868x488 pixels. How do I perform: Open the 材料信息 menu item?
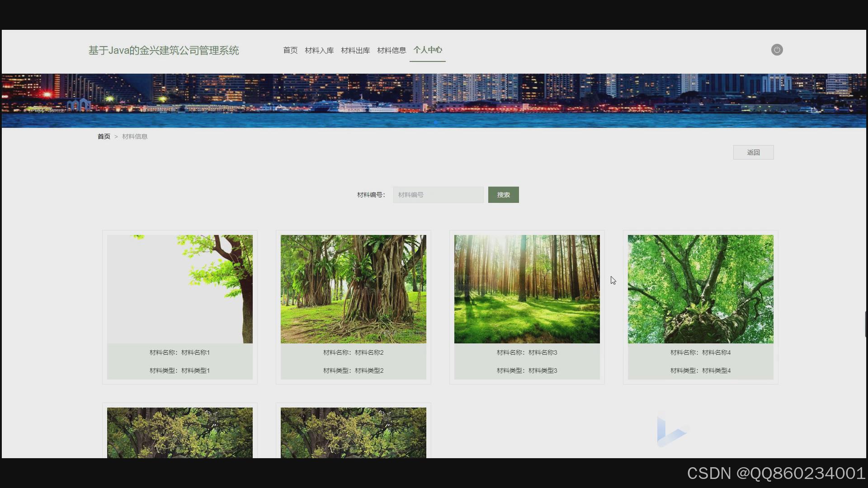(392, 50)
